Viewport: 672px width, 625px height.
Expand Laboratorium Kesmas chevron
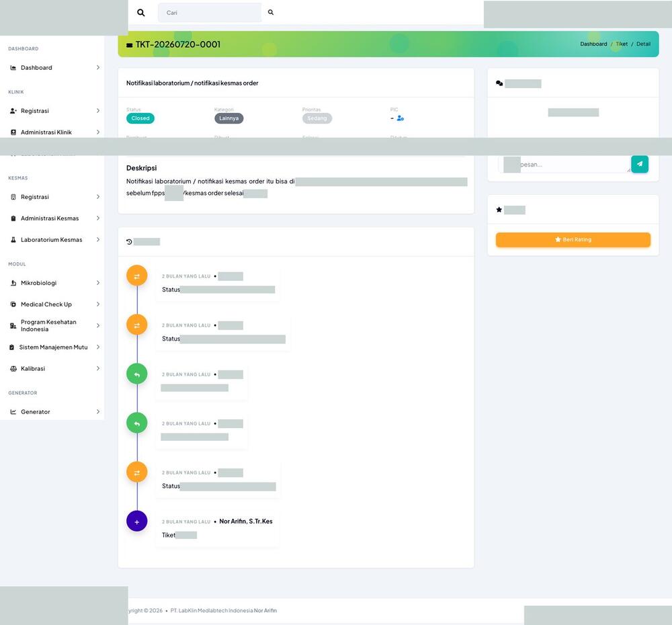[x=97, y=240]
